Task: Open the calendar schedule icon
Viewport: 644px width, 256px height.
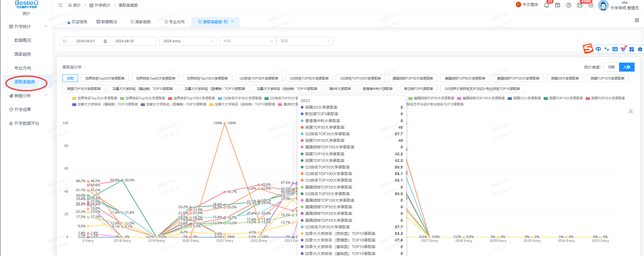Action: coord(558,5)
